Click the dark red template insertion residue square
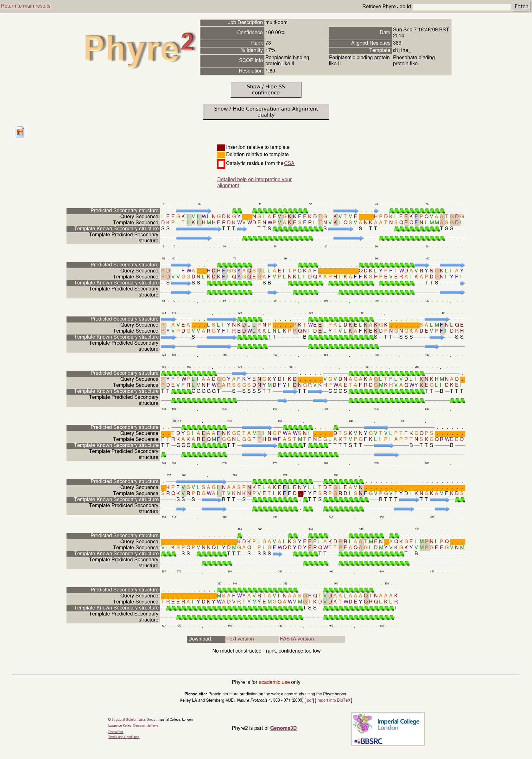532x759 pixels. (x=301, y=494)
